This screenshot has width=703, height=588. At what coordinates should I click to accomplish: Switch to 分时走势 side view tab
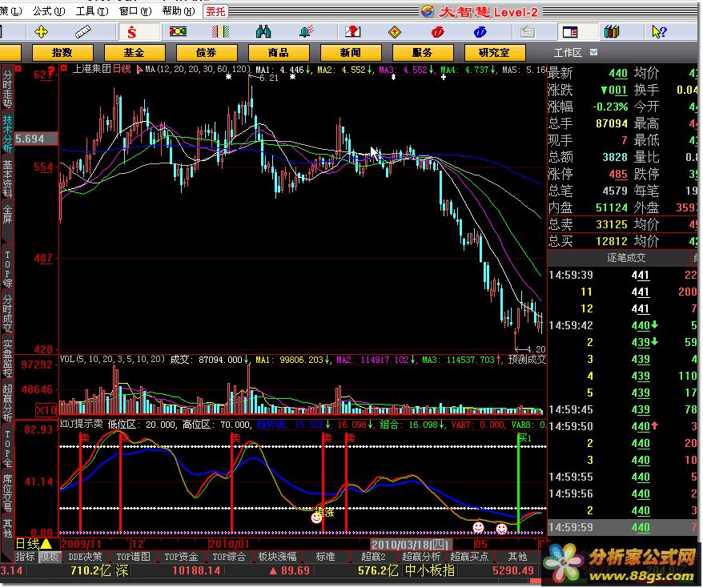pos(7,87)
